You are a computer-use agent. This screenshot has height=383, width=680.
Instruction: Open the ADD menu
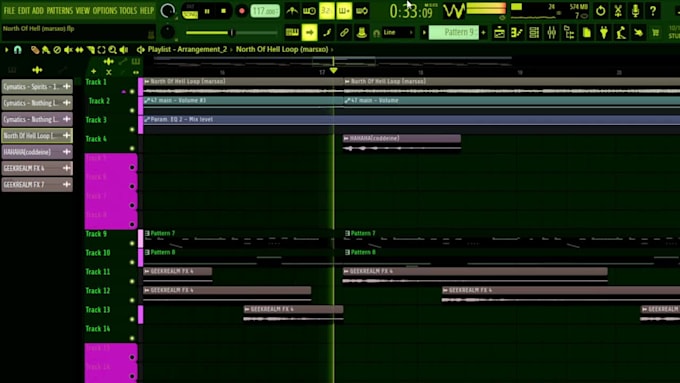coord(38,10)
